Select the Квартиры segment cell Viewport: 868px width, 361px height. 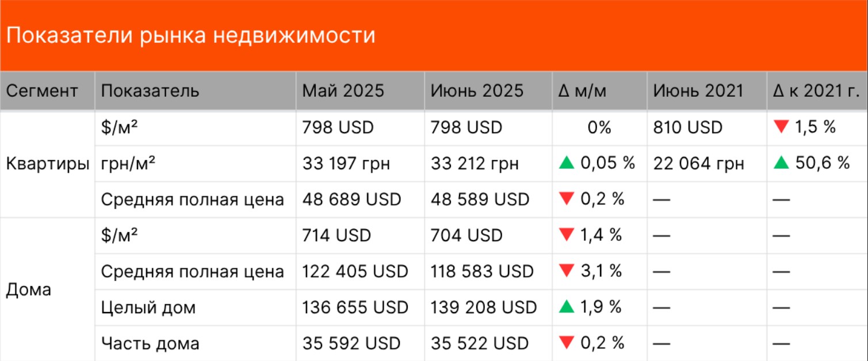point(47,164)
